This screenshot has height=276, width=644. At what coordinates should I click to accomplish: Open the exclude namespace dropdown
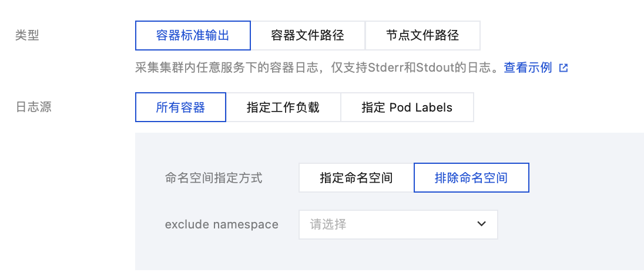(398, 224)
